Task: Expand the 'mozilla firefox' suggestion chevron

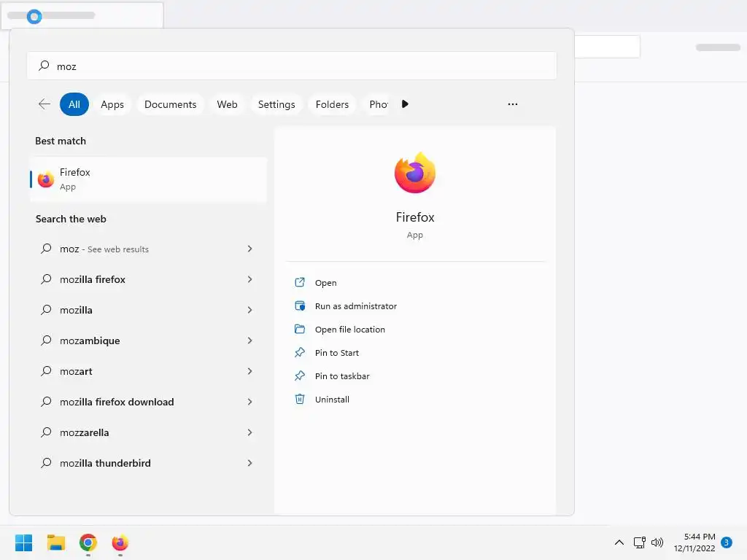Action: coord(249,279)
